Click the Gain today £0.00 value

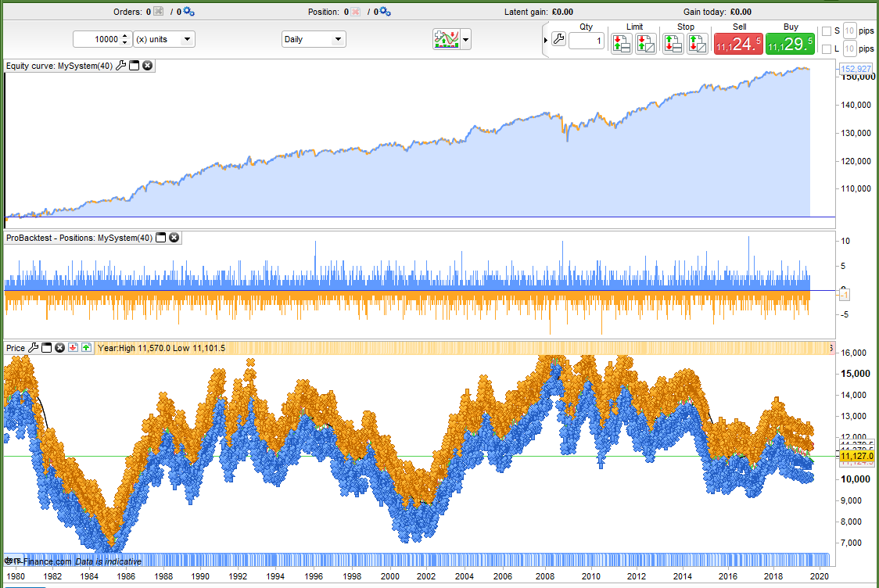click(x=741, y=12)
